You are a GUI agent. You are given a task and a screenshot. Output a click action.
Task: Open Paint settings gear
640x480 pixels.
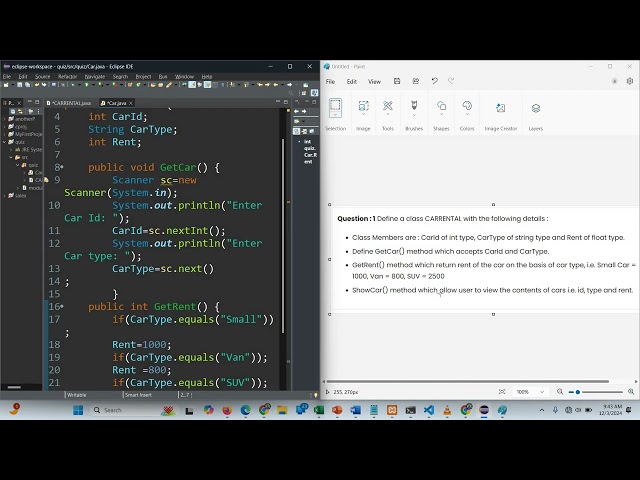[x=629, y=81]
